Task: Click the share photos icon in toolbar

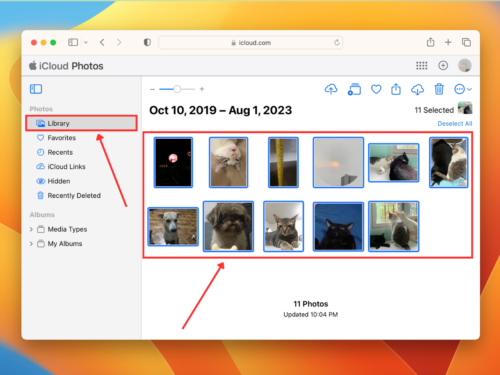Action: click(x=396, y=89)
